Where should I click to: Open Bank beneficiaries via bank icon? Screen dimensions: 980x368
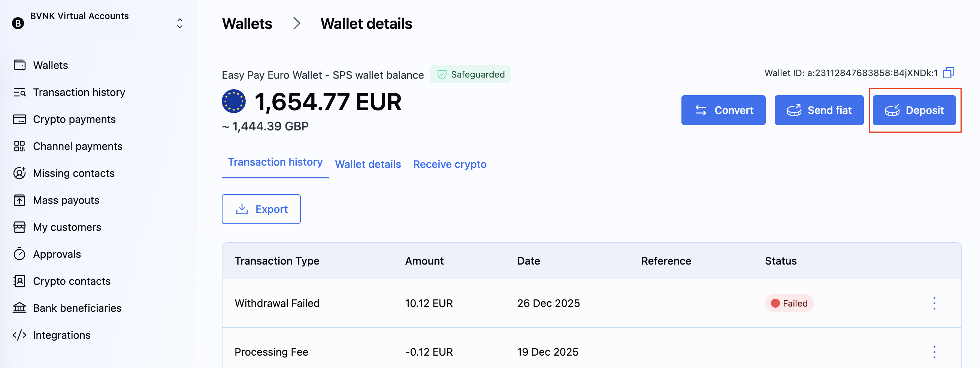[x=19, y=308]
